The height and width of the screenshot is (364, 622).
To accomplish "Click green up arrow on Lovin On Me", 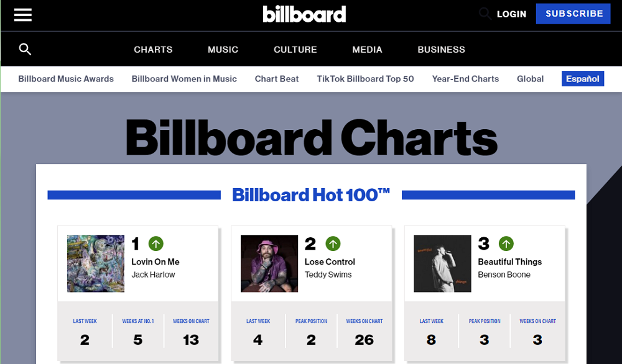I will pos(155,243).
